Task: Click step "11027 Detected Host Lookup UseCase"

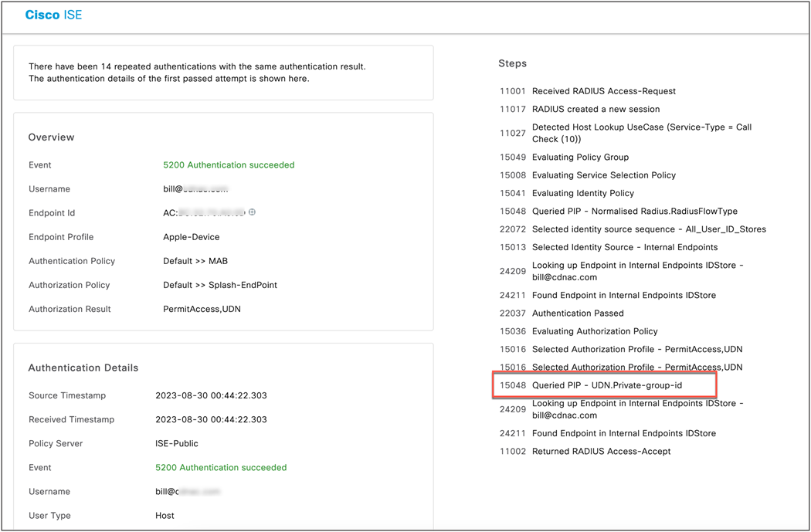Action: (626, 133)
